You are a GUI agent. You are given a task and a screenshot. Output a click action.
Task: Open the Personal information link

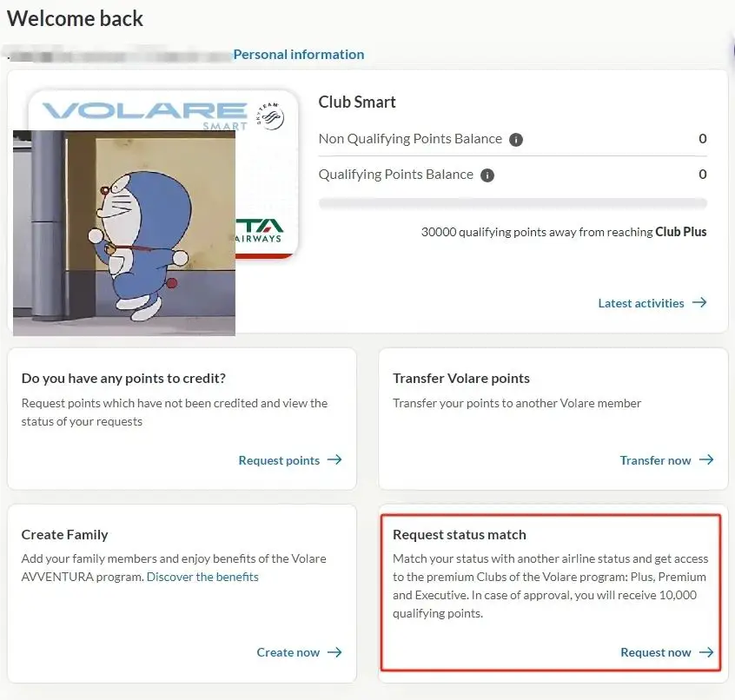point(299,55)
